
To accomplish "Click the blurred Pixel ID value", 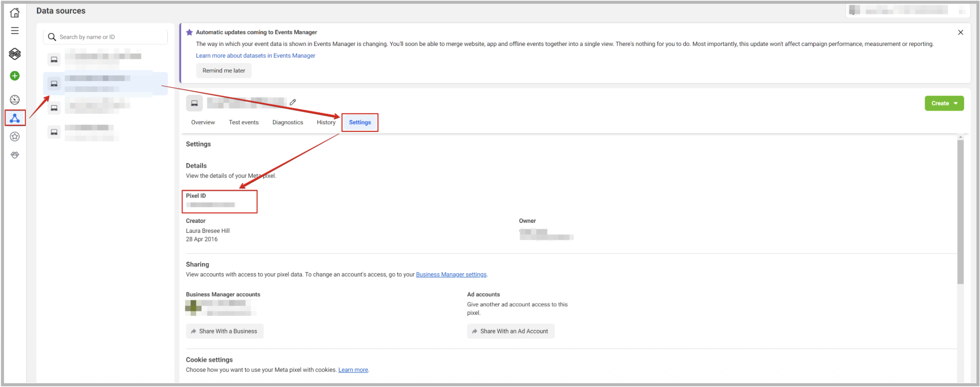I will (211, 205).
